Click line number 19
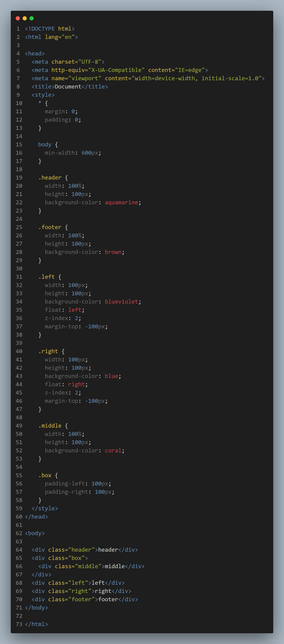This screenshot has width=284, height=644. (x=19, y=178)
